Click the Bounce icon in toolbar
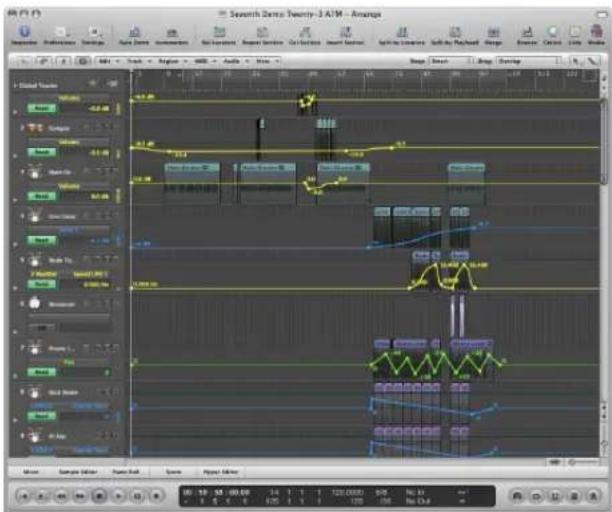The image size is (612, 512). (527, 33)
